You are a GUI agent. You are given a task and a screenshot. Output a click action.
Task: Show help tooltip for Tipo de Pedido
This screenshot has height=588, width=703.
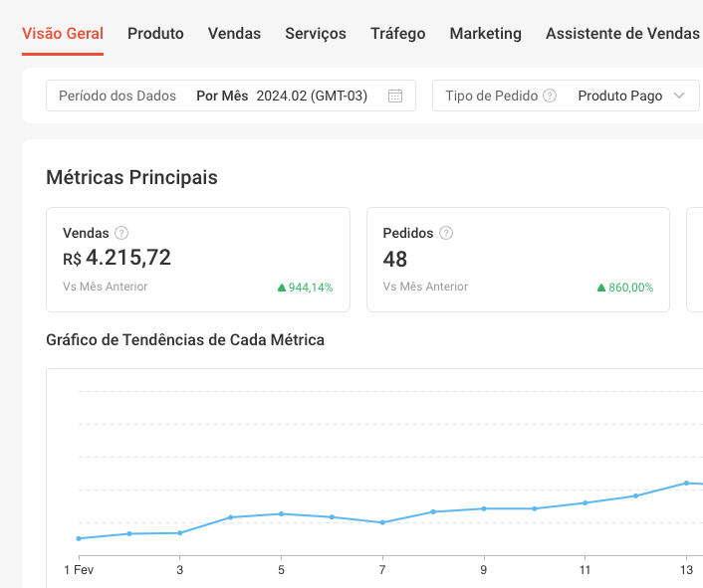point(550,96)
